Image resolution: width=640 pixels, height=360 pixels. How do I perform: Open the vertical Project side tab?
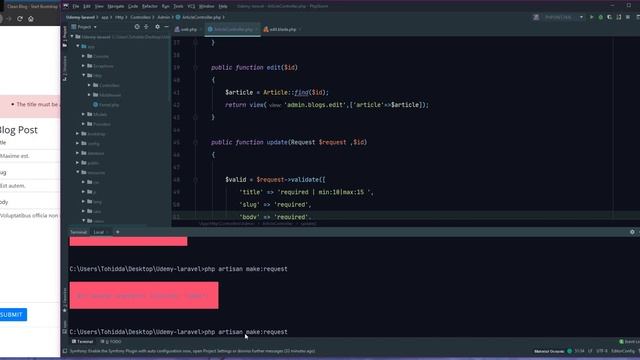(64, 37)
